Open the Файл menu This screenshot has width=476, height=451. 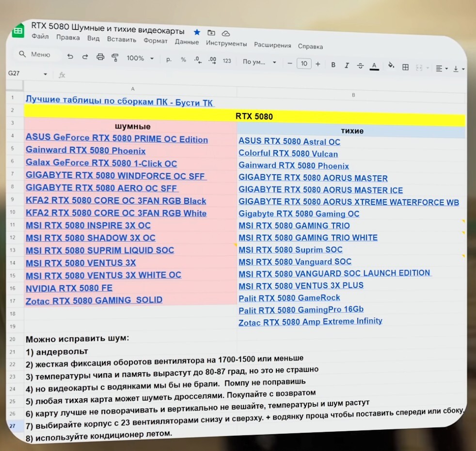tap(40, 36)
